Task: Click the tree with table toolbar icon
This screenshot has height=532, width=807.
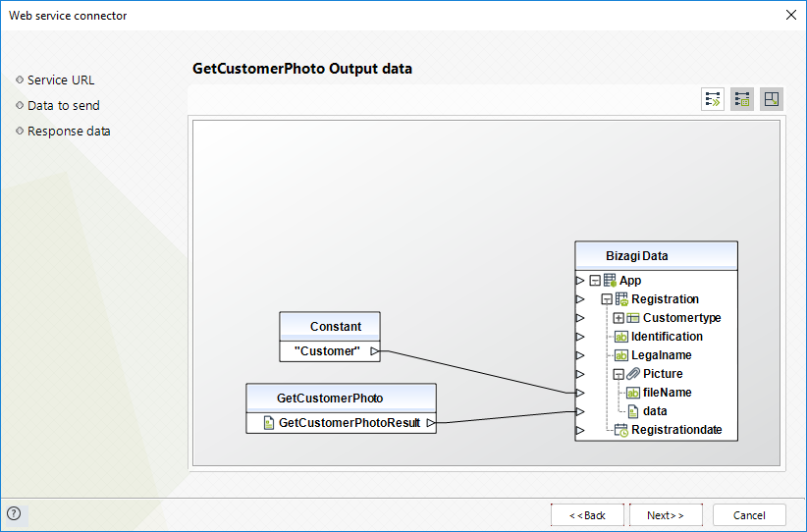Action: click(742, 99)
